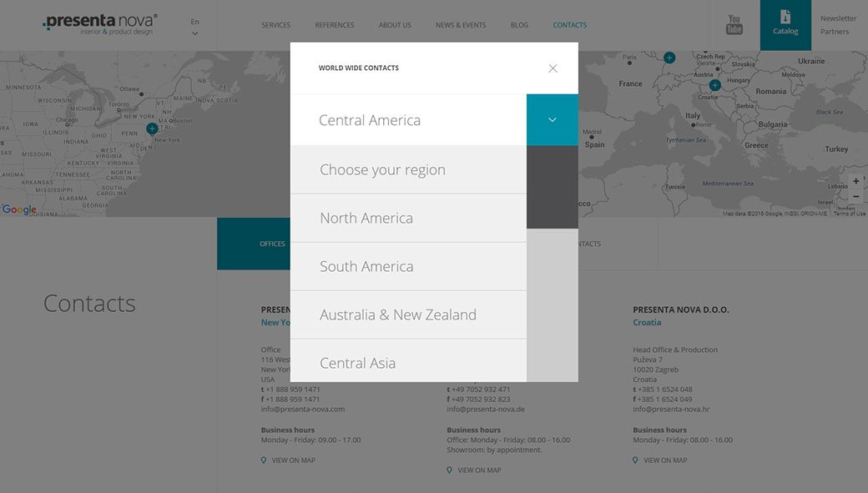Switch to the Offices tab
This screenshot has width=868, height=493.
click(x=272, y=244)
